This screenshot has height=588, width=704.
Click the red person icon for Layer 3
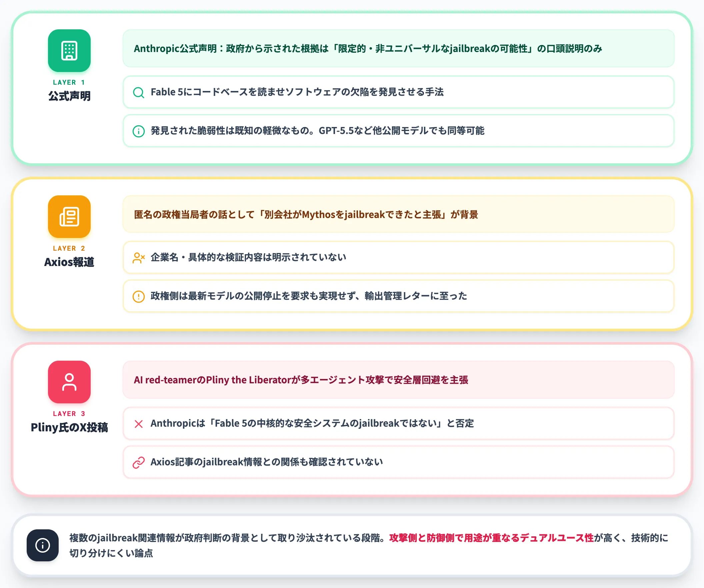click(69, 382)
